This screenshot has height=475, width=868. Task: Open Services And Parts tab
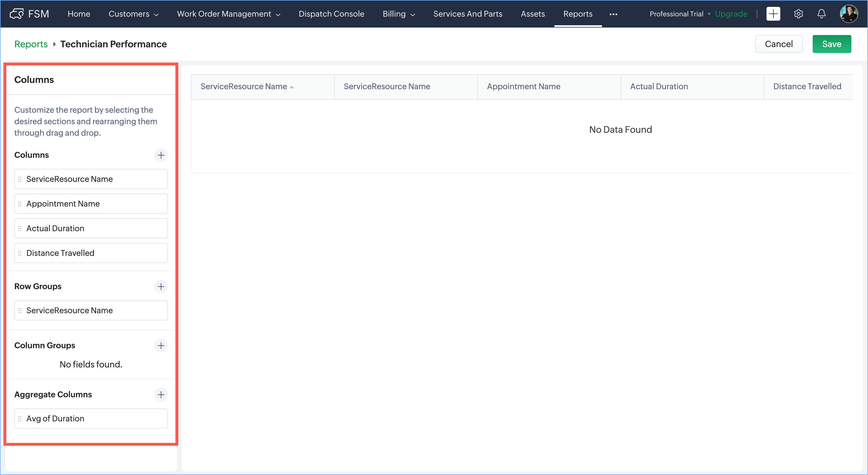click(x=468, y=14)
